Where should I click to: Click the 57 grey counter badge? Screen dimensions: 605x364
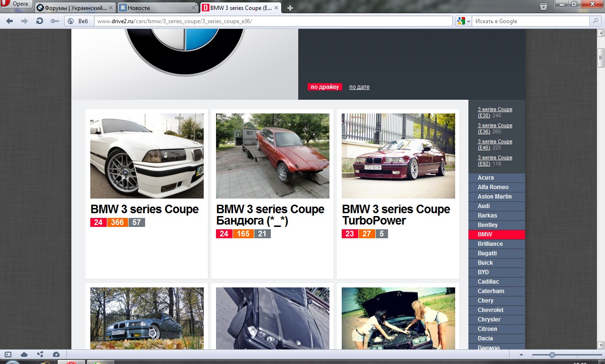(x=137, y=222)
